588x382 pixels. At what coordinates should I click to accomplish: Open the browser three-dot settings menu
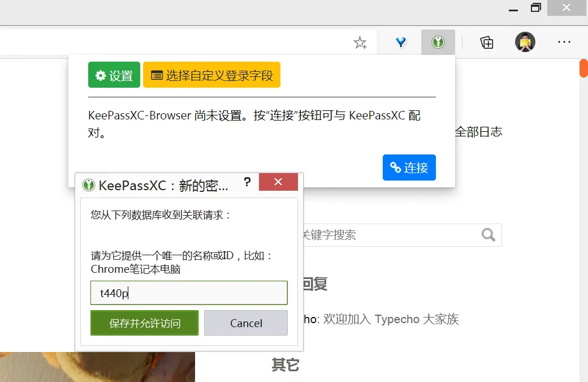click(564, 42)
